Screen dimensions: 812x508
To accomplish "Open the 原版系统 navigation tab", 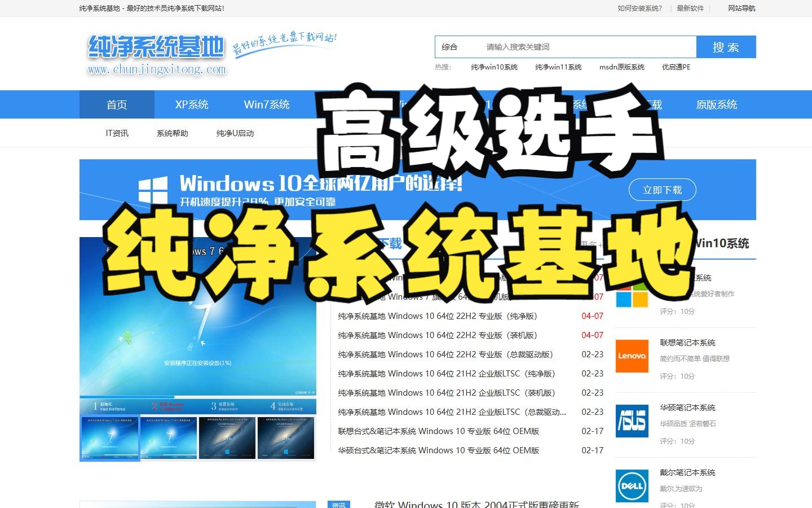I will [x=717, y=104].
